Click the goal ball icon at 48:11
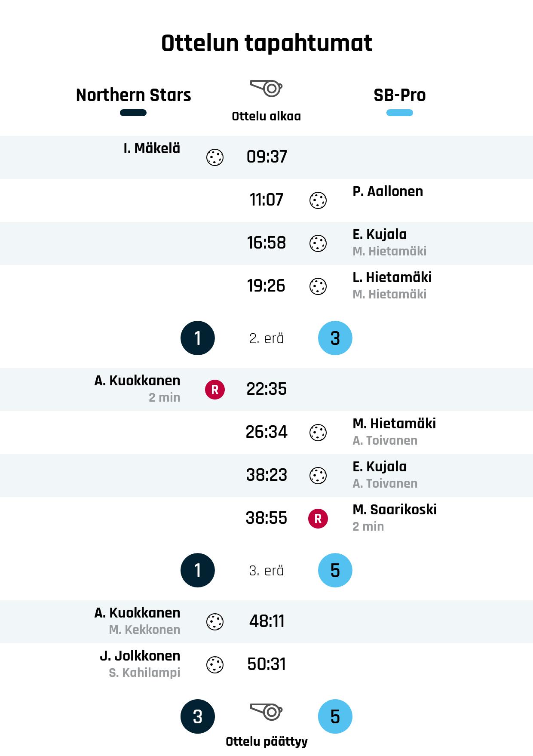The width and height of the screenshot is (533, 756). coord(215,622)
